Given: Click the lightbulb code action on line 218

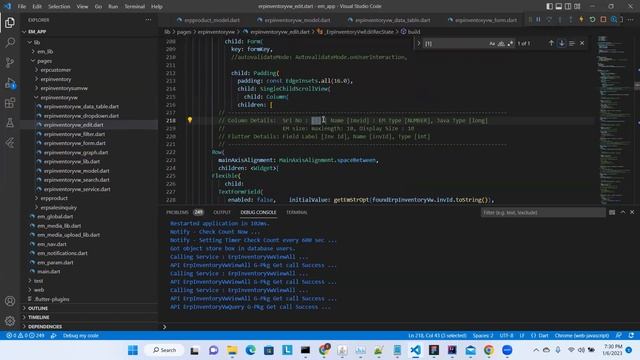Looking at the screenshot, I should 190,120.
